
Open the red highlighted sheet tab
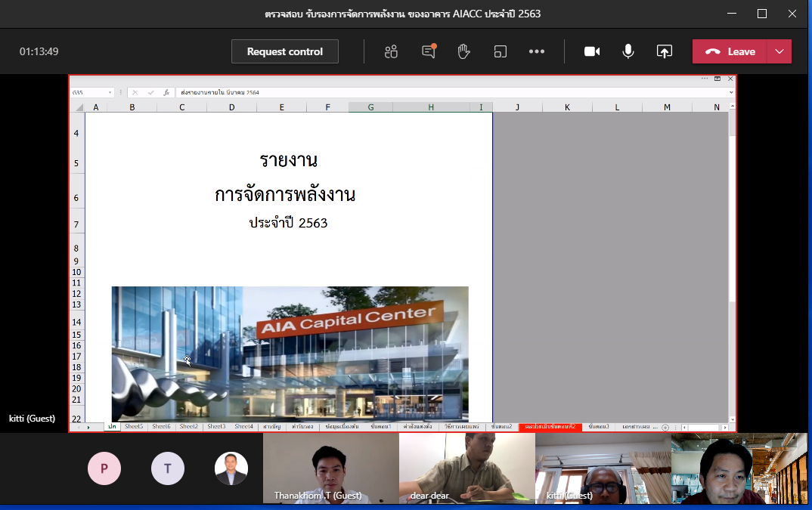(x=550, y=427)
